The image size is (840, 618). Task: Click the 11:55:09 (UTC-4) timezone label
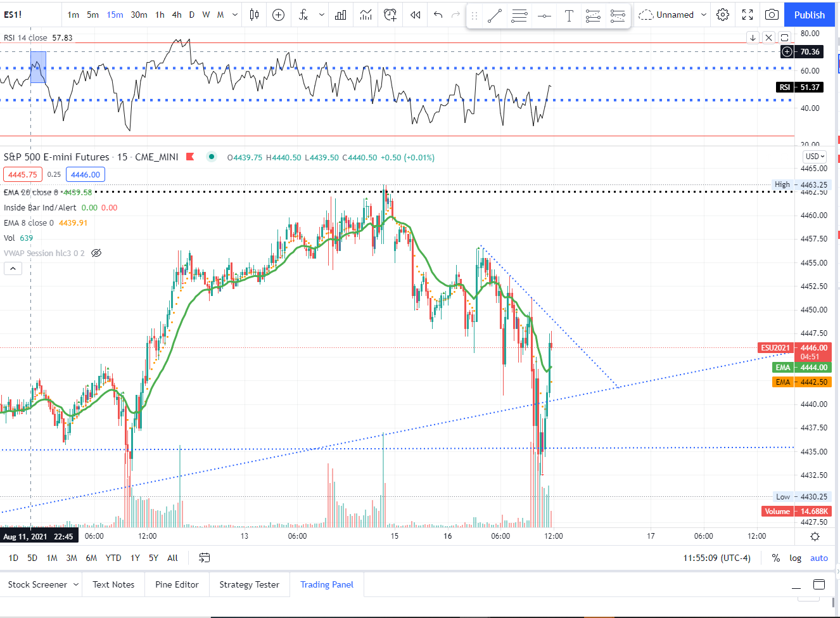pos(716,558)
